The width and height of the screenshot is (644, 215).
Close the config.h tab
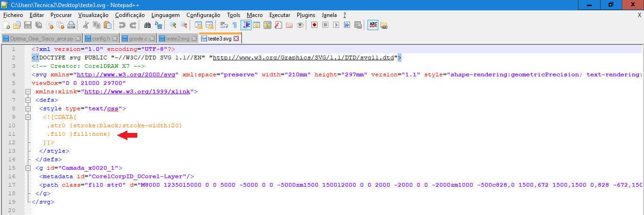[115, 39]
